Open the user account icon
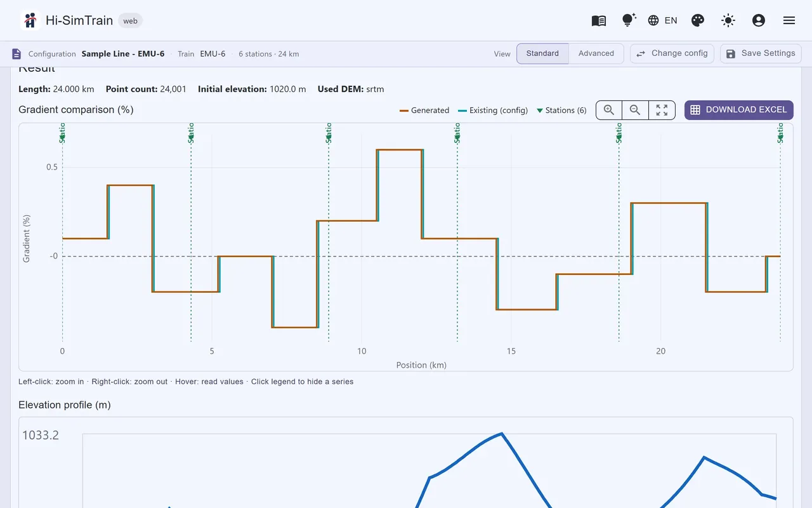Viewport: 812px width, 508px height. pyautogui.click(x=759, y=20)
